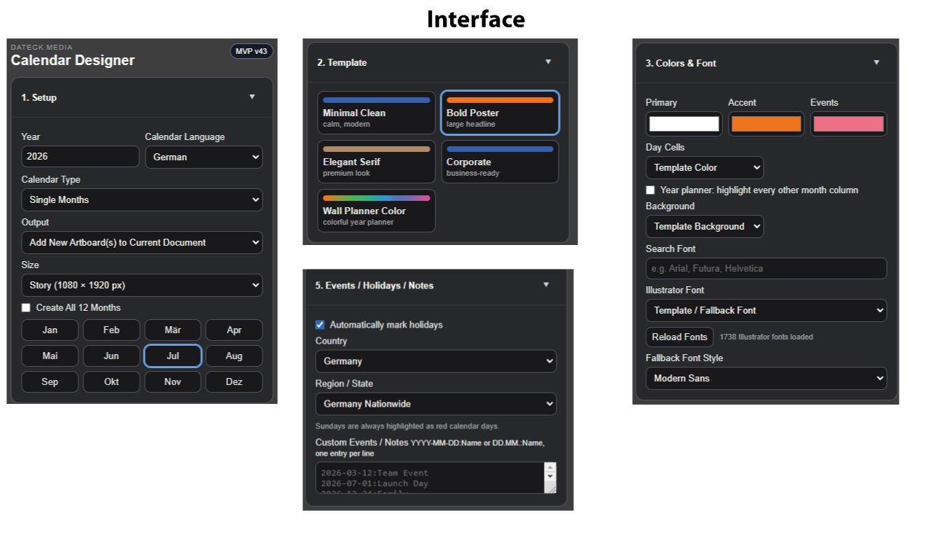
Task: Click the notes text area scroll-down arrow
Action: coord(550,477)
